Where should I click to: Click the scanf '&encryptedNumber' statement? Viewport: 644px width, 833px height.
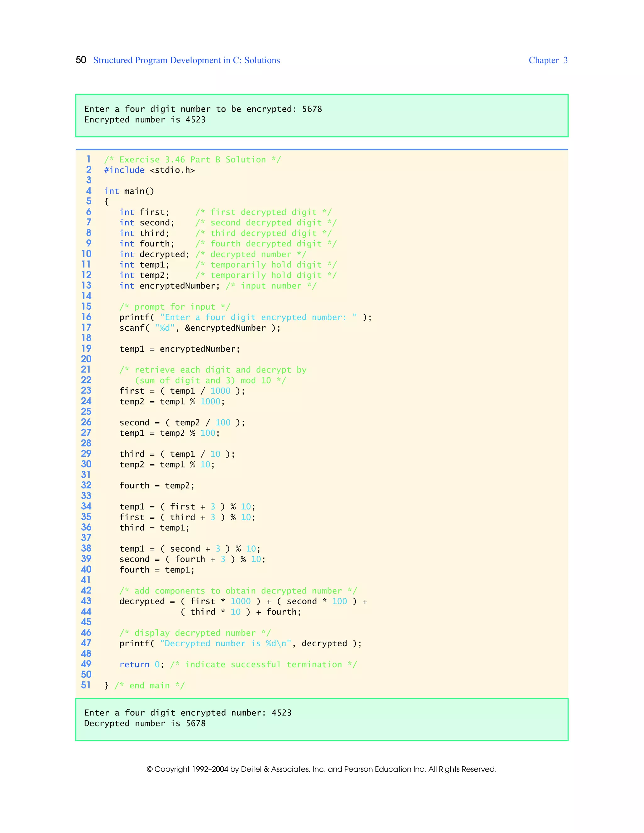[200, 328]
